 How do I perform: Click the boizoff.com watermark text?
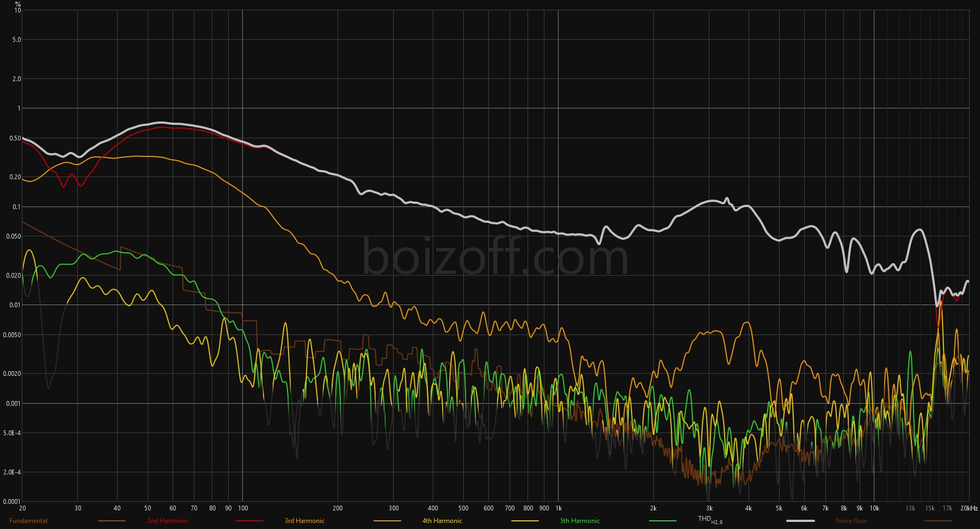495,257
